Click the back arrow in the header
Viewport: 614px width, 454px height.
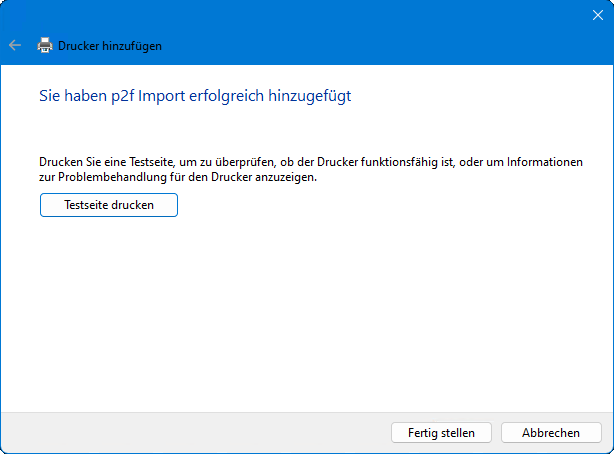[14, 45]
